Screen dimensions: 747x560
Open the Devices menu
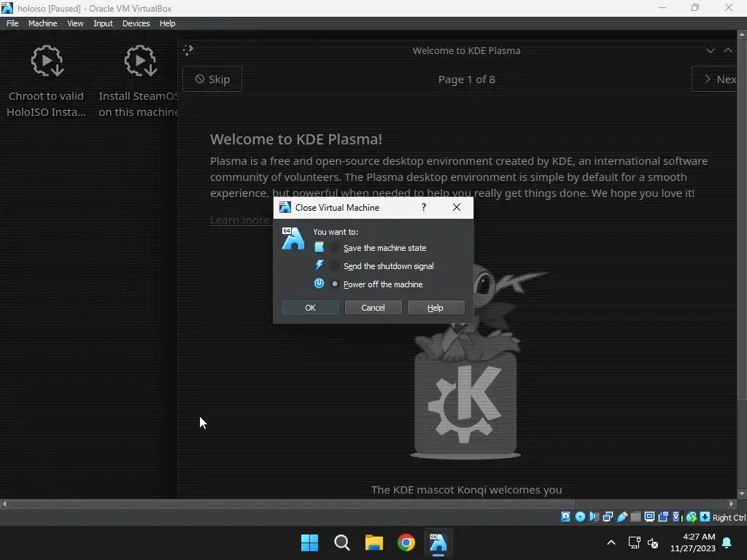coord(136,23)
